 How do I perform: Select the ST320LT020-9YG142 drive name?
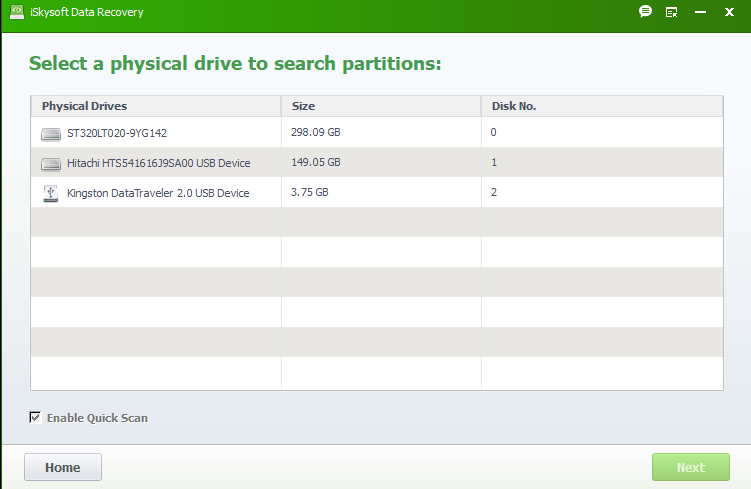117,133
